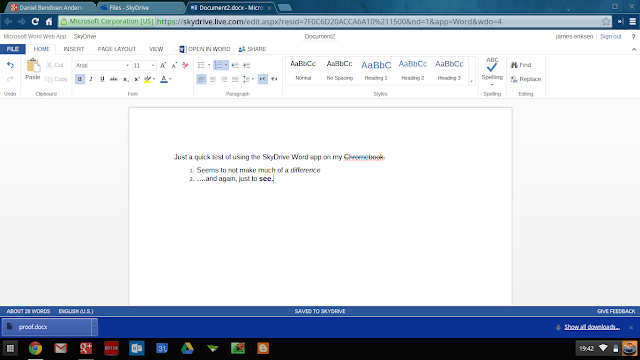Open Gmail from the Chrome OS shelf
Image resolution: width=640 pixels, height=360 pixels.
click(x=60, y=348)
